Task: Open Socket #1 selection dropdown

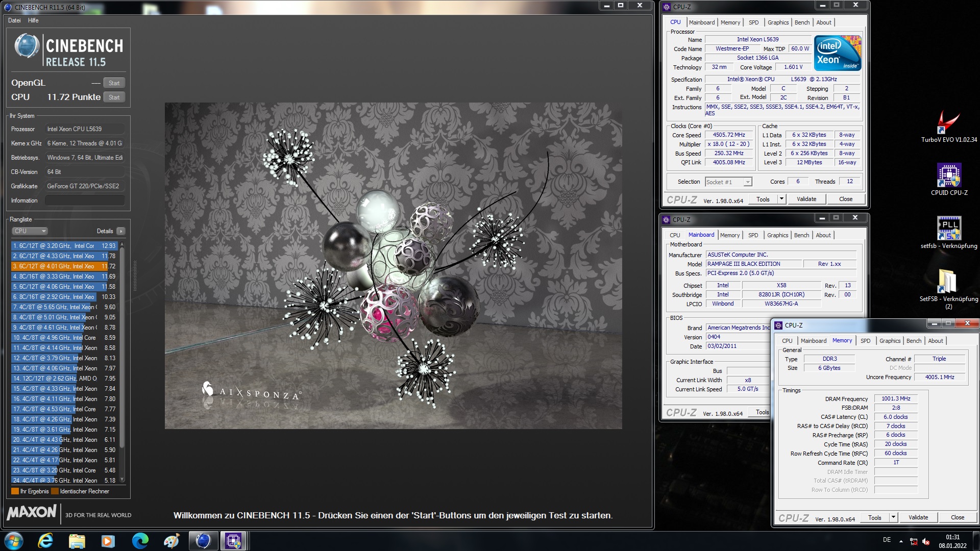Action: point(728,182)
